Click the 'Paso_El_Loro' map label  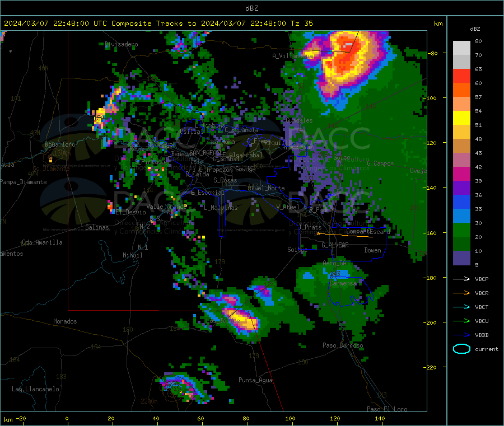387,409
